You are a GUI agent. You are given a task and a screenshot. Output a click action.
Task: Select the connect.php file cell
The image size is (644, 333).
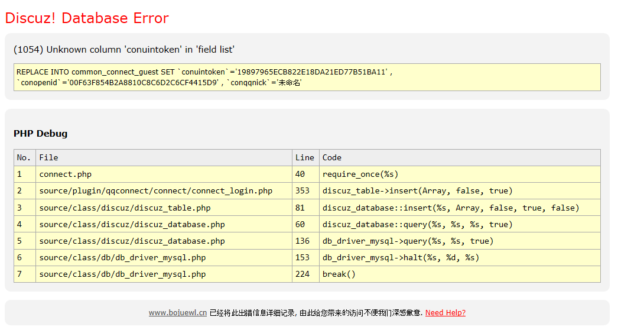pyautogui.click(x=66, y=174)
